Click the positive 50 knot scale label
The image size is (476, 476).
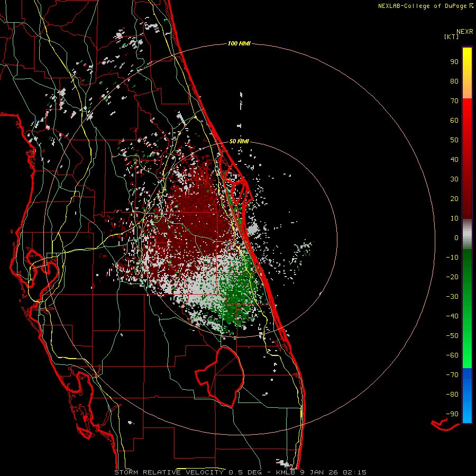click(x=454, y=140)
